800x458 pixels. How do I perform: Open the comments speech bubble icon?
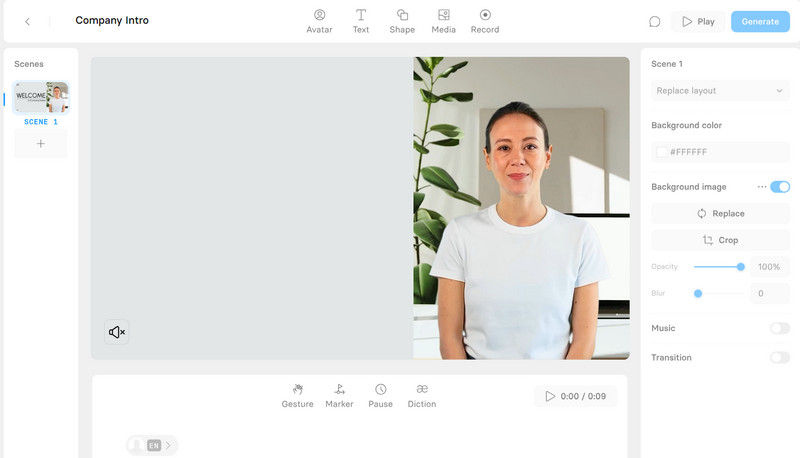pos(655,21)
